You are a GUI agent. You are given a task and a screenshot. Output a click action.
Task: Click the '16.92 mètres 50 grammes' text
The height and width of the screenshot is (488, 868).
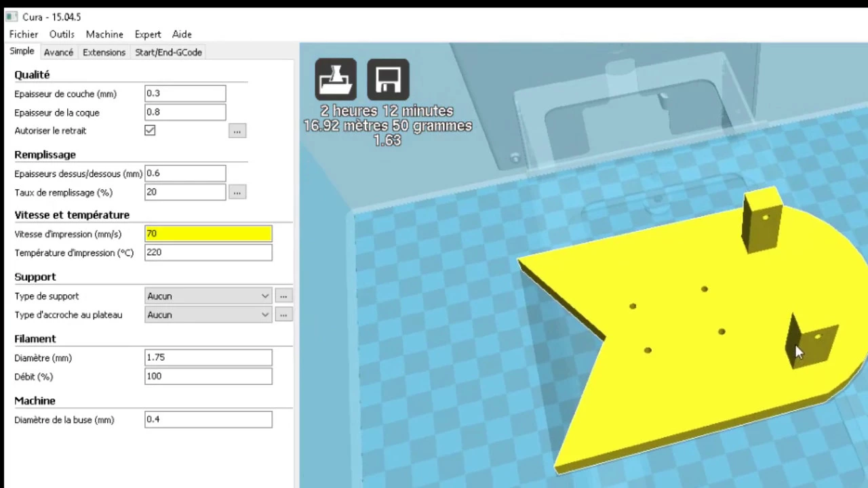click(x=387, y=126)
